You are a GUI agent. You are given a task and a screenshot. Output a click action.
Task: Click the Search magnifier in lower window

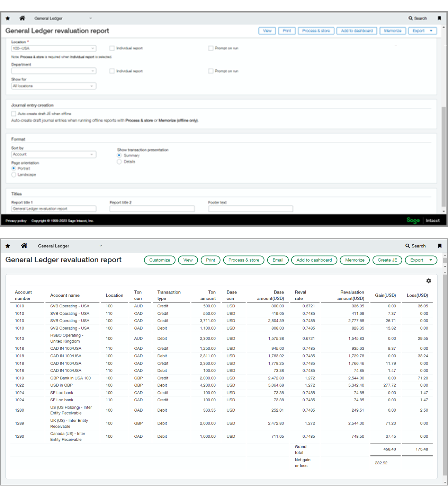(407, 246)
